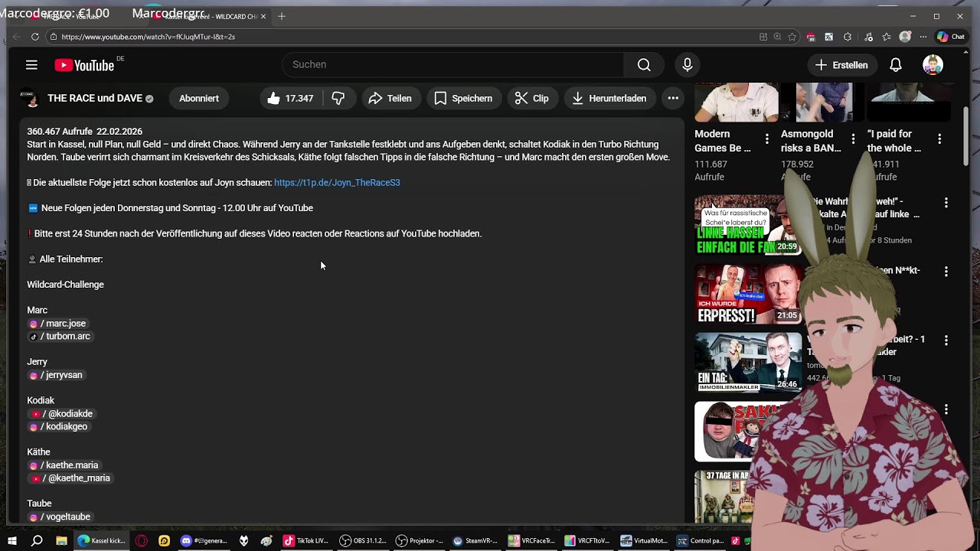Click the '360.467 Aufrufe 22.02.2026' text
The height and width of the screenshot is (551, 980).
point(84,132)
